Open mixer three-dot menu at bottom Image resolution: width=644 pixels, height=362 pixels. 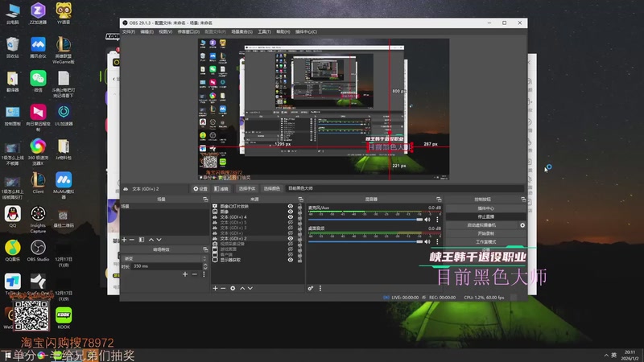click(320, 289)
